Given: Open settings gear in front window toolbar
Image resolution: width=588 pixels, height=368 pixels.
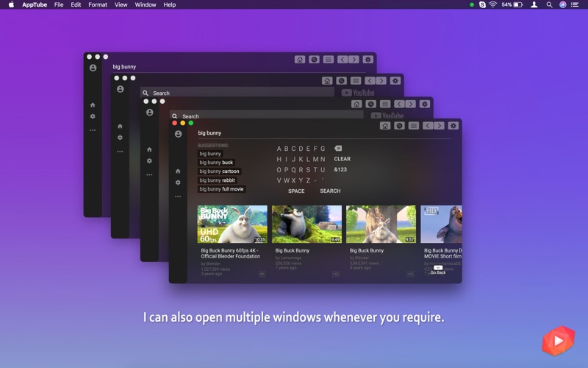Looking at the screenshot, I should point(453,126).
